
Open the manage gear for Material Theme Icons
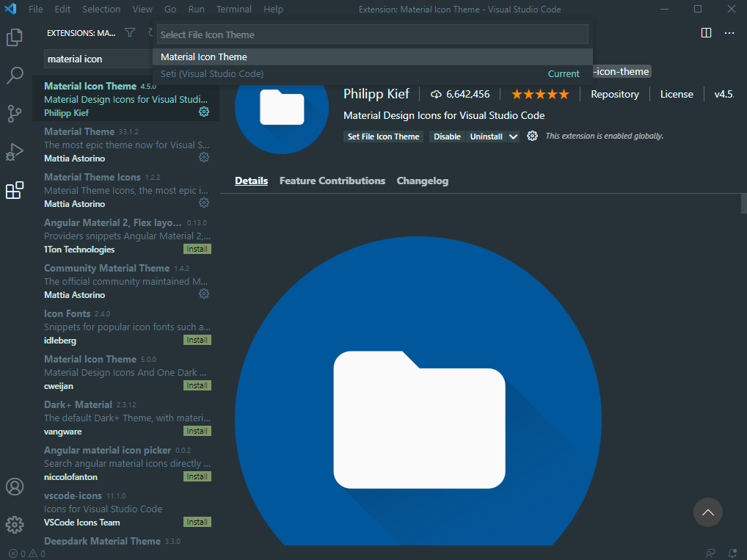point(204,203)
